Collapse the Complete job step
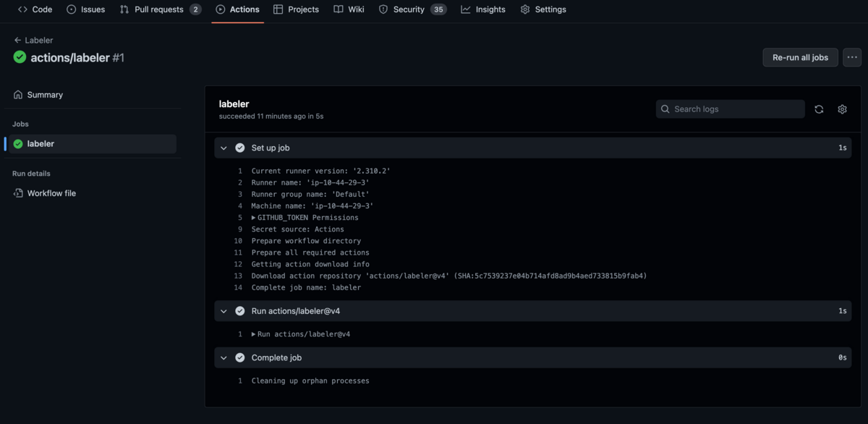Screen dimensions: 868x424 [224, 357]
